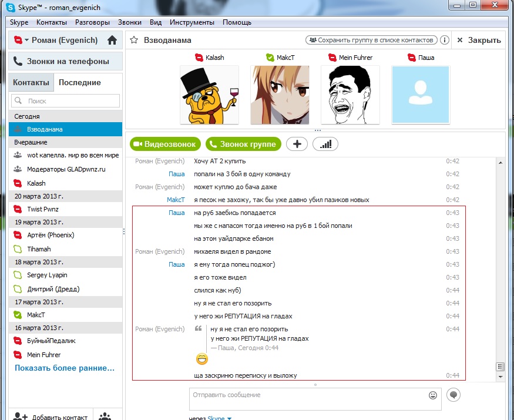This screenshot has width=514, height=420.
Task: Open the emoticon picker in message box
Action: pos(433,395)
